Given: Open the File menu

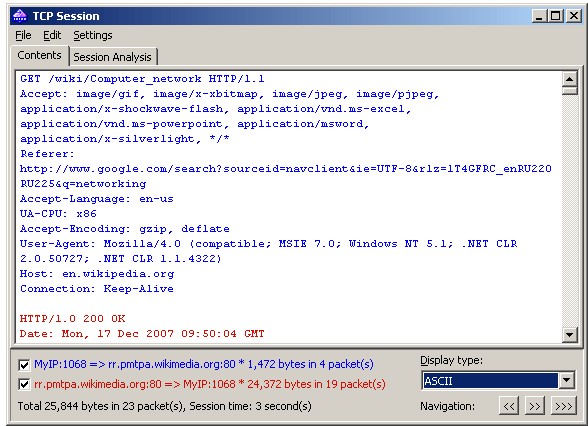Looking at the screenshot, I should click(x=23, y=35).
